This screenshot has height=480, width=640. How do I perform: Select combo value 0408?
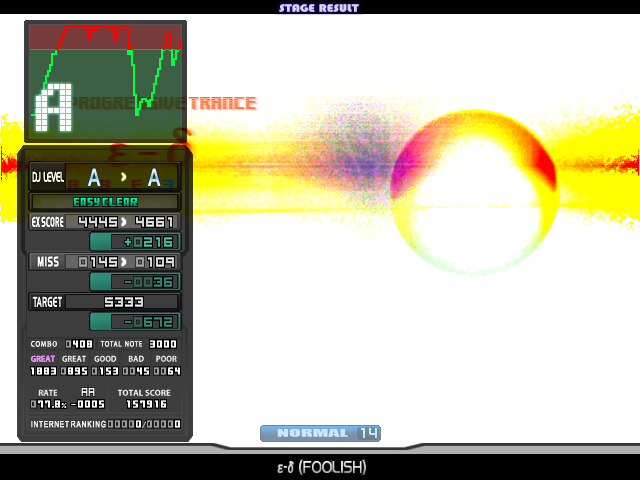(79, 344)
